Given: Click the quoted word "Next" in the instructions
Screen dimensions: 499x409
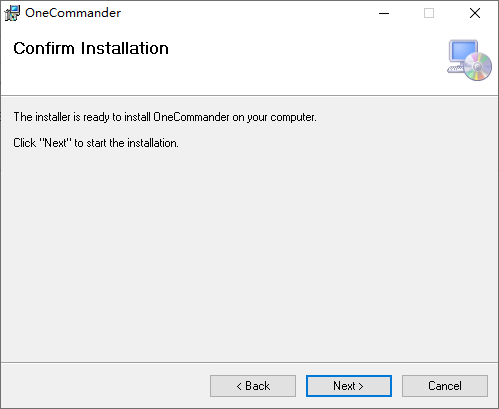Looking at the screenshot, I should (x=55, y=143).
